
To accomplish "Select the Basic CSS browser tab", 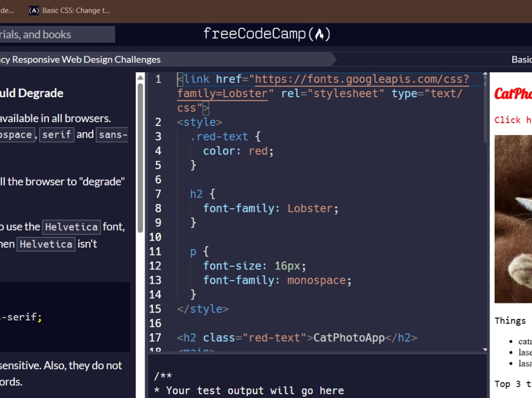I will [x=69, y=11].
